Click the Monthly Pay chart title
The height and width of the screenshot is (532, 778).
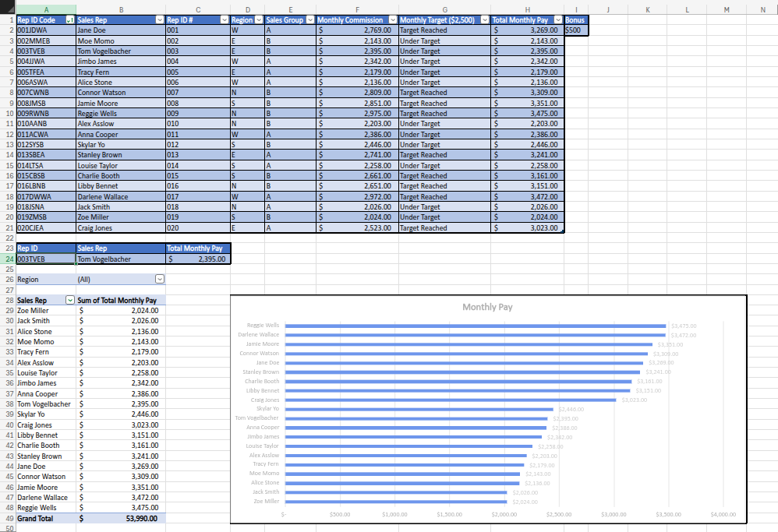tap(487, 307)
